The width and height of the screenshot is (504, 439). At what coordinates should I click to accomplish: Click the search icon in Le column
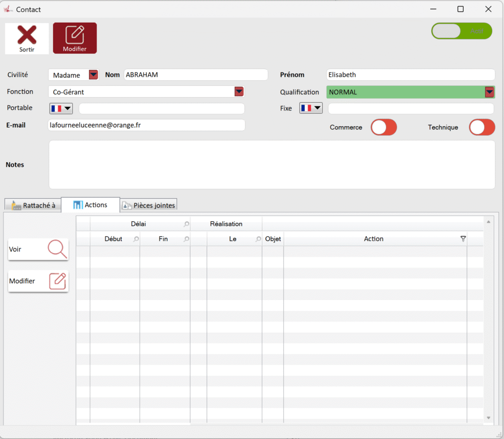pyautogui.click(x=258, y=239)
